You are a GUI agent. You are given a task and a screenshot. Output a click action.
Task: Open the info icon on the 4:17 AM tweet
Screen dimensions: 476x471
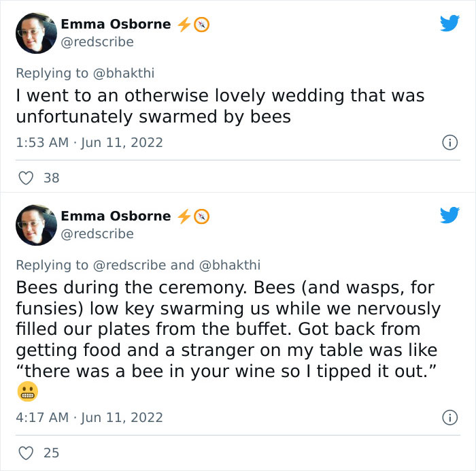click(449, 417)
